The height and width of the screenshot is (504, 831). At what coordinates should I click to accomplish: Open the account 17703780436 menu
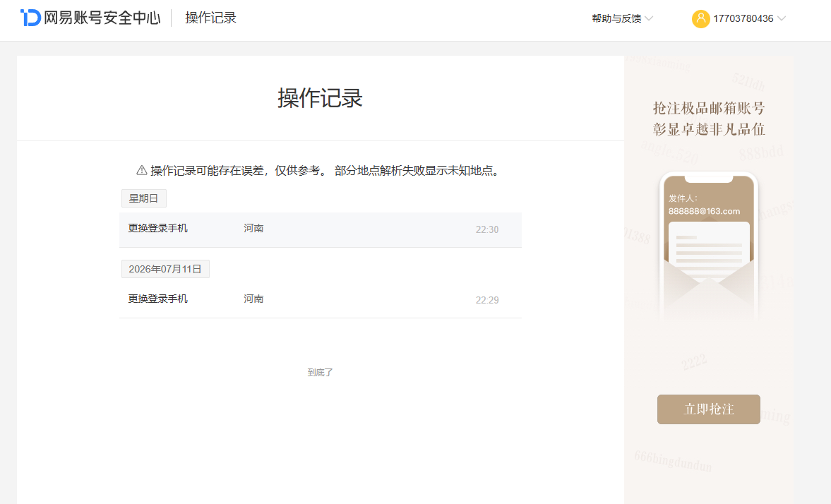739,18
